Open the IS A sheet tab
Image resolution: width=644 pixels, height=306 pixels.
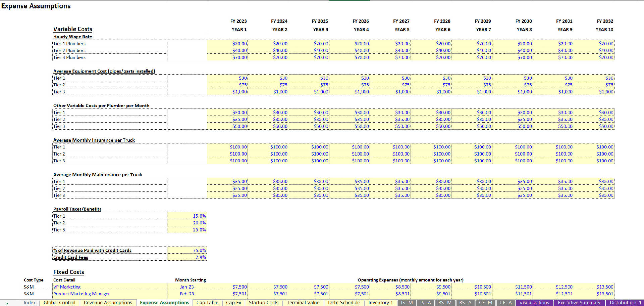click(x=426, y=303)
